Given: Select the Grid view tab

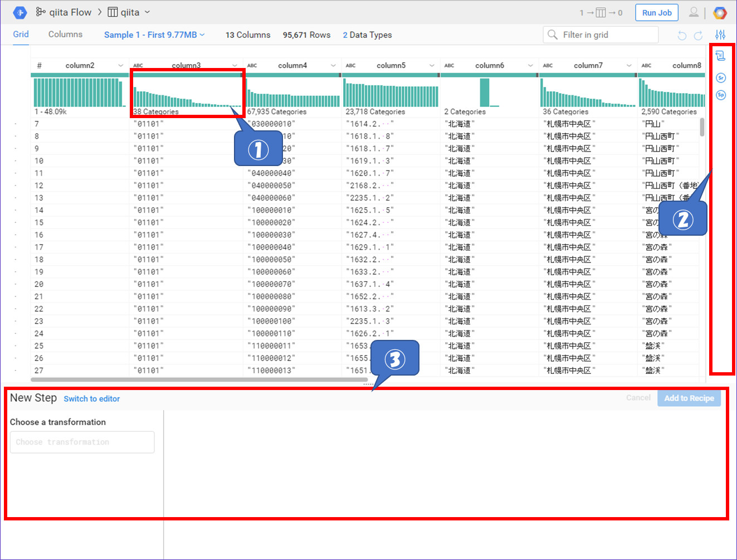Looking at the screenshot, I should (21, 35).
